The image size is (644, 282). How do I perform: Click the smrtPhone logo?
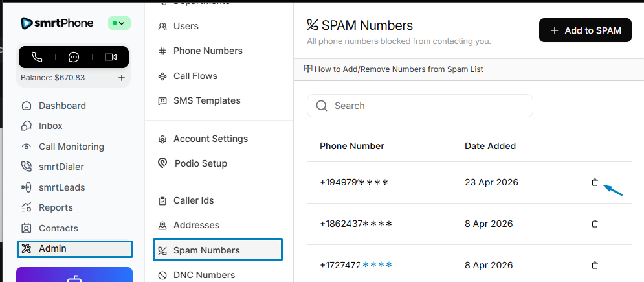[x=57, y=23]
